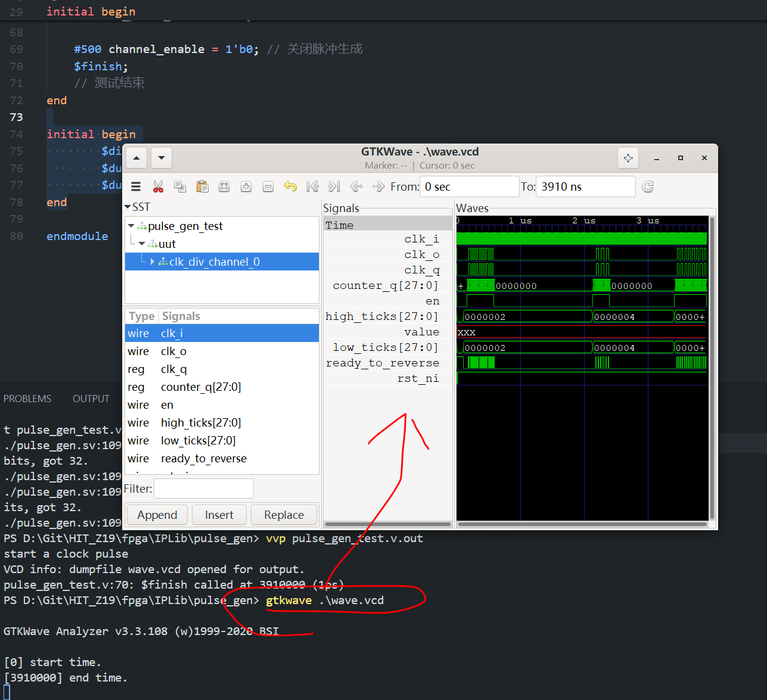
Task: Select clk_div_channel_0 in SST tree
Action: point(215,262)
